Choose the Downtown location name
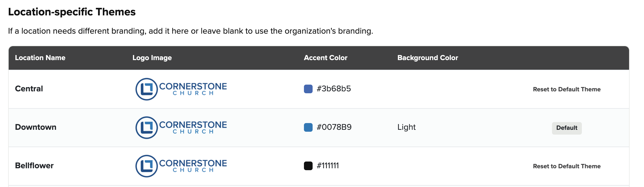 [36, 127]
